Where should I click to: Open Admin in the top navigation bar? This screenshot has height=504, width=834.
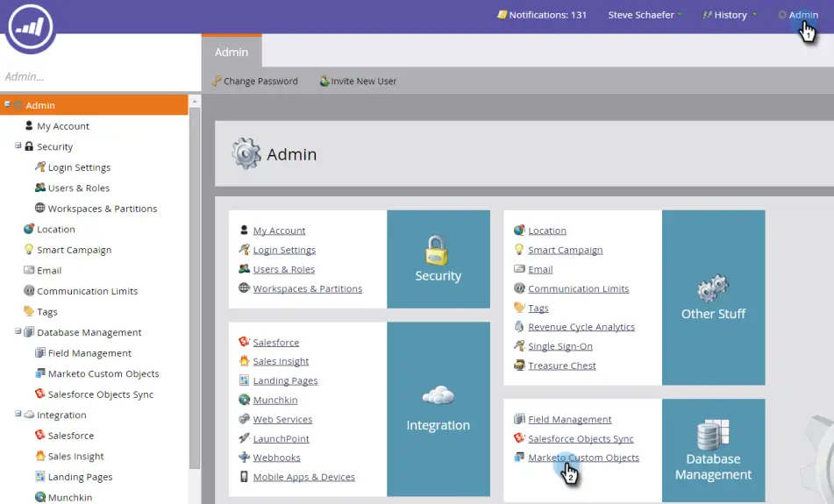[798, 15]
